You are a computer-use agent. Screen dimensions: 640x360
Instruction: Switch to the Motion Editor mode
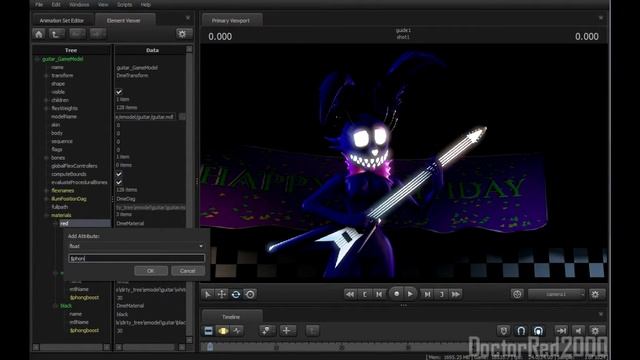coord(223,331)
